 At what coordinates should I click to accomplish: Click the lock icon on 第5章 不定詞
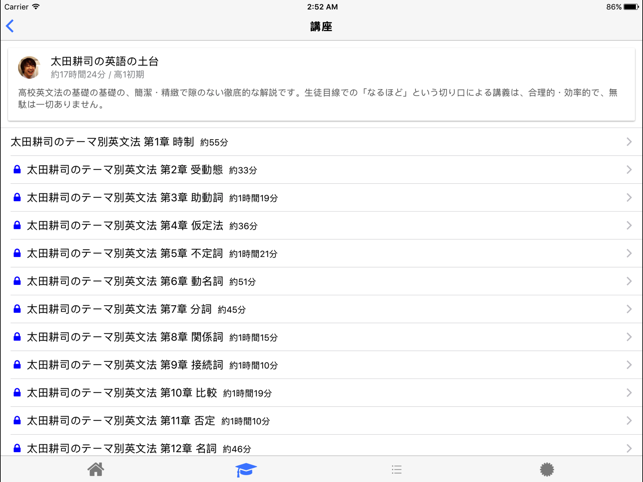click(x=17, y=253)
